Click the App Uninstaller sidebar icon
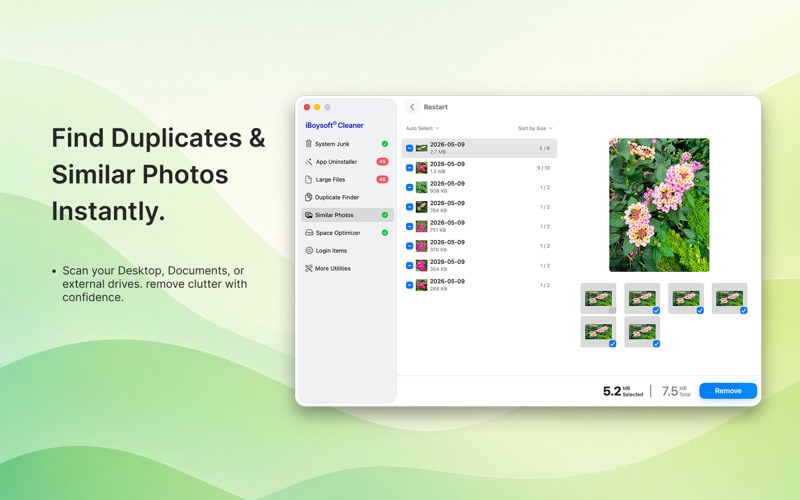This screenshot has height=500, width=800. click(308, 162)
